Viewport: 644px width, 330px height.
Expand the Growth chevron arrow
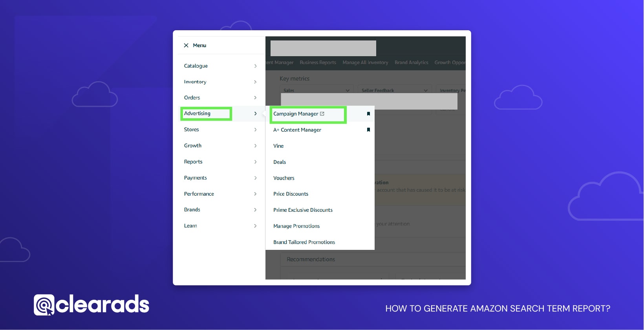pyautogui.click(x=255, y=146)
